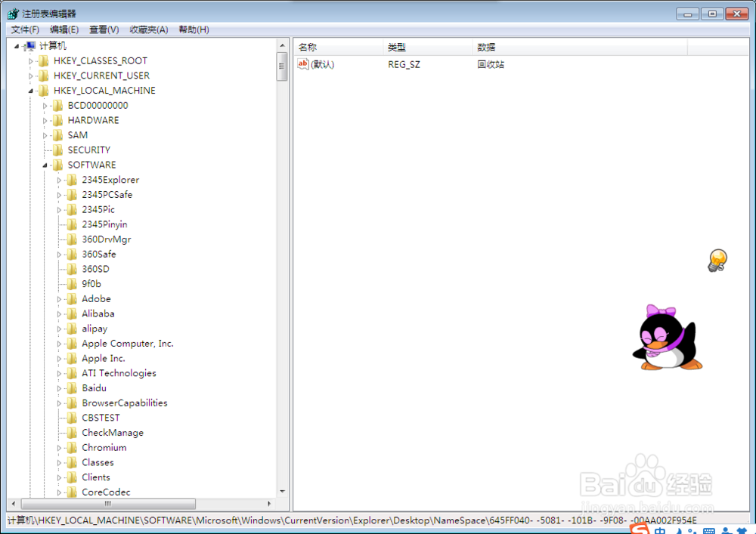
Task: Click the 计算机 computer icon in tree
Action: click(x=30, y=46)
